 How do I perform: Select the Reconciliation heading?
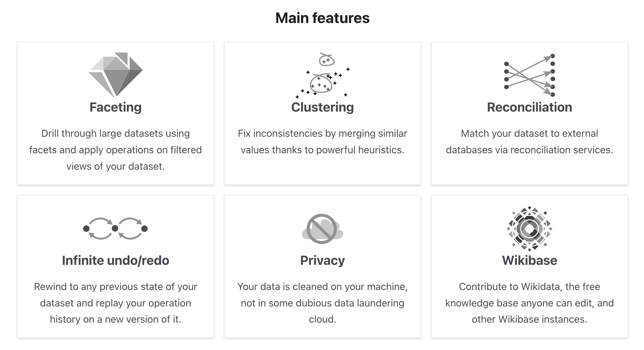[529, 107]
